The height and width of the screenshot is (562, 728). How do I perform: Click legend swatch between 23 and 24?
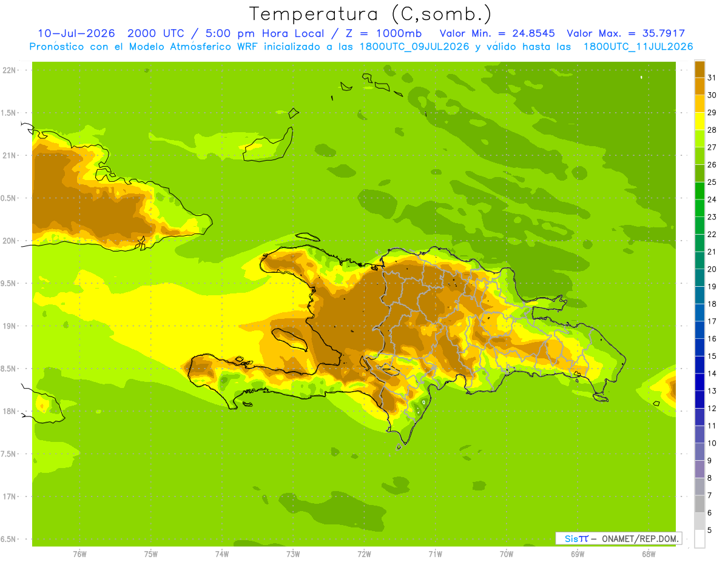pyautogui.click(x=699, y=208)
